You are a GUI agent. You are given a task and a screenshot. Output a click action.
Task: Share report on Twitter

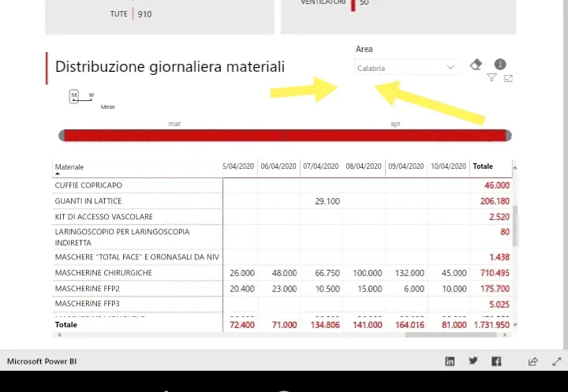[x=473, y=360]
